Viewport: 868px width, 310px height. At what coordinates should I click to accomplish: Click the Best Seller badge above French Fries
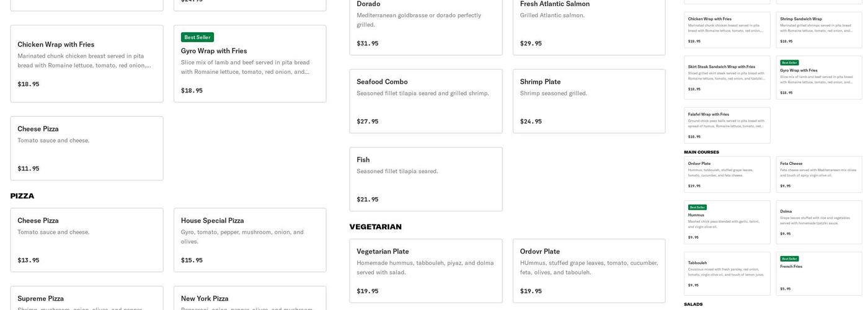789,259
